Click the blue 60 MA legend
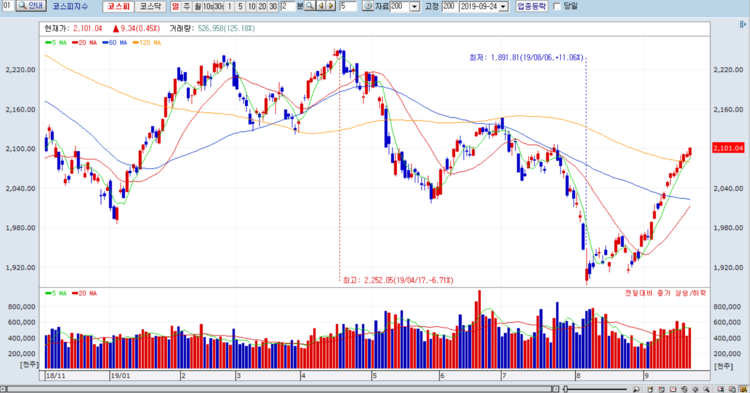 point(115,43)
